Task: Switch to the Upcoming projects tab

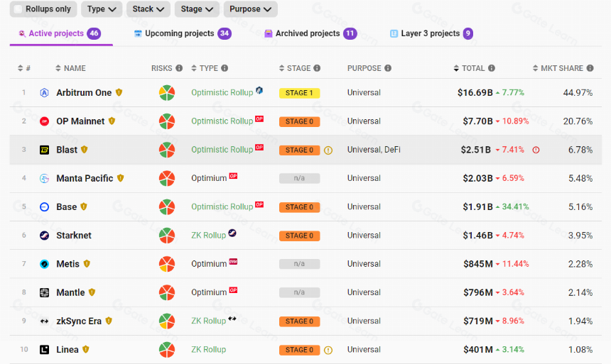Action: (183, 33)
